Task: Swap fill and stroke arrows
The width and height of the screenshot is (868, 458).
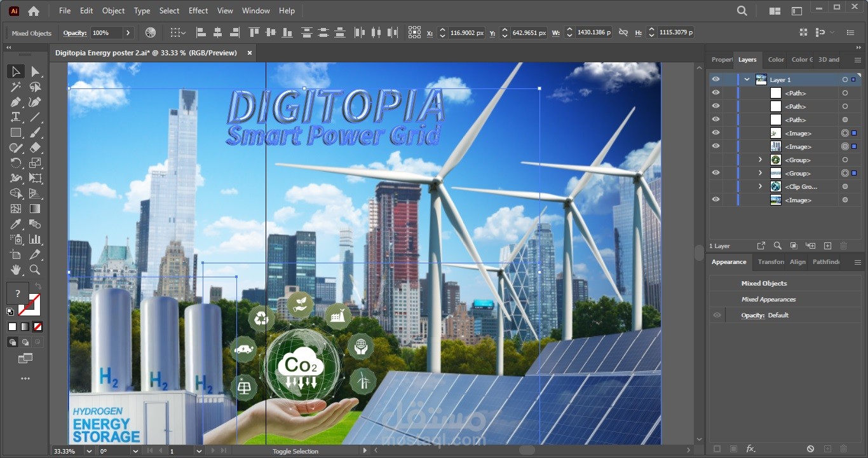Action: [38, 286]
